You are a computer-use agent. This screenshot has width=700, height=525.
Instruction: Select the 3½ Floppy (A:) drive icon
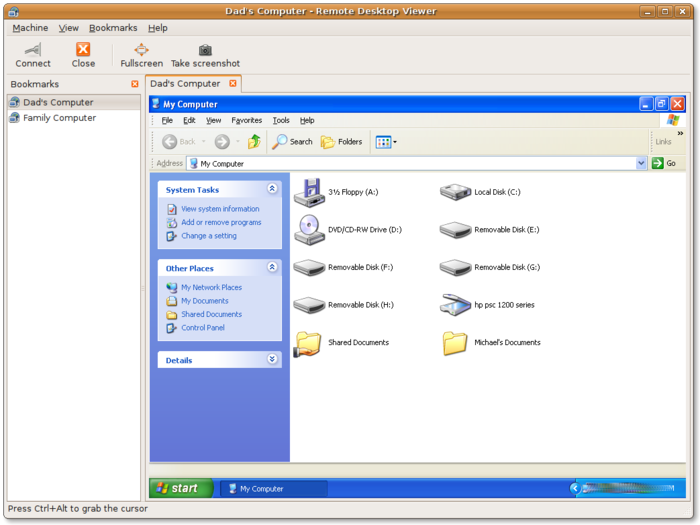[x=309, y=192]
